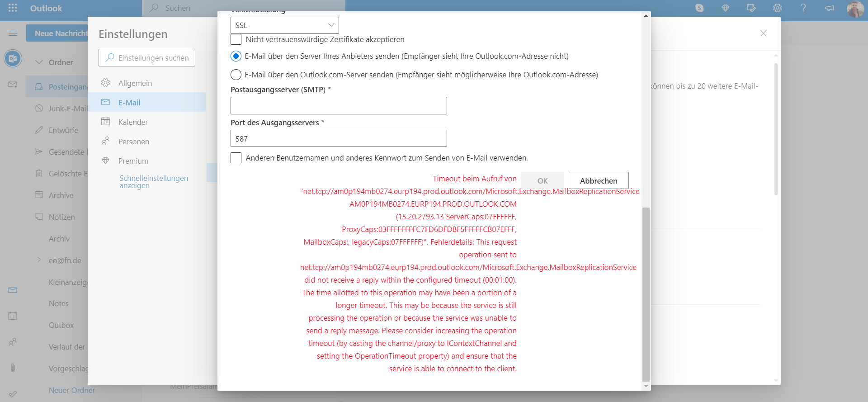Click the dialog scrollbar up arrow
This screenshot has width=868, height=402.
coord(646,16)
